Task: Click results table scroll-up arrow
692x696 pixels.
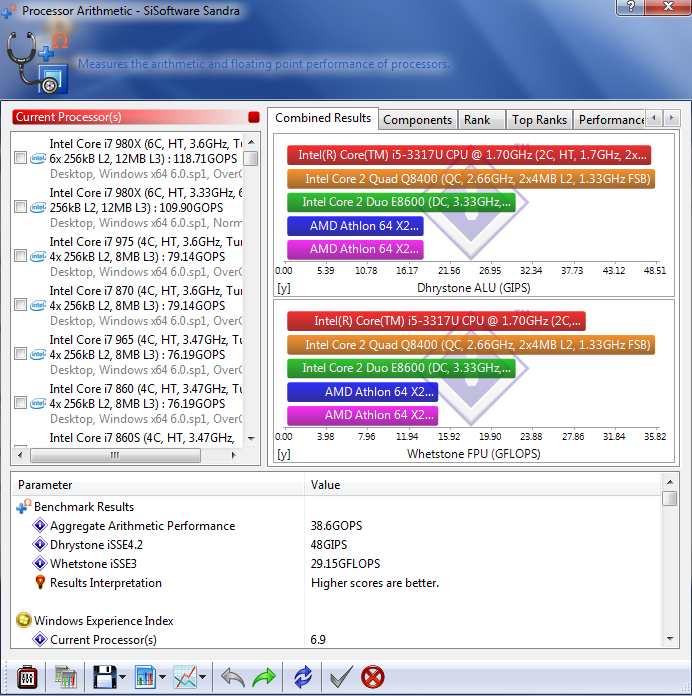Action: 670,482
